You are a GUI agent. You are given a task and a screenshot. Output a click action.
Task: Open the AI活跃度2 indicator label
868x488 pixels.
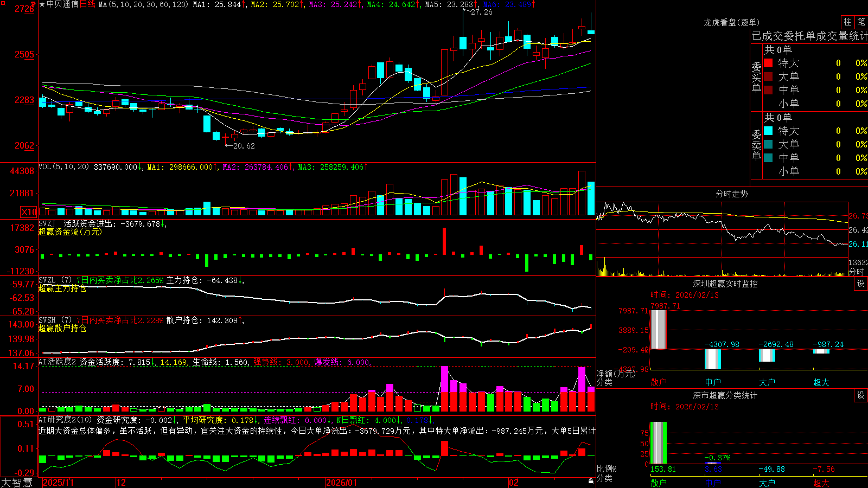(x=58, y=362)
